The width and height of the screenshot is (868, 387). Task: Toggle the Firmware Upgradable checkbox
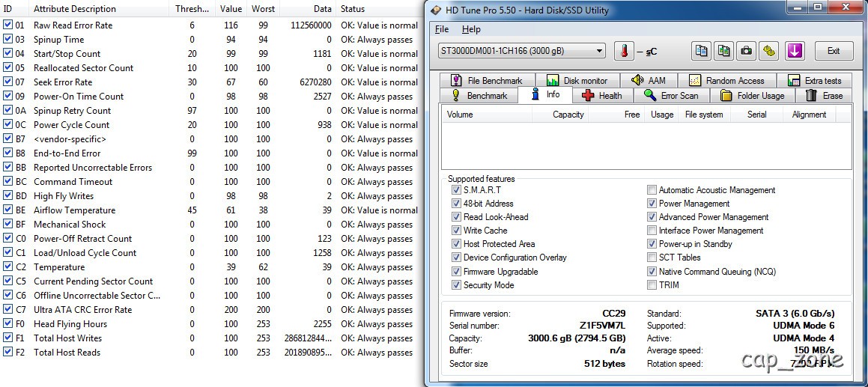pos(456,271)
